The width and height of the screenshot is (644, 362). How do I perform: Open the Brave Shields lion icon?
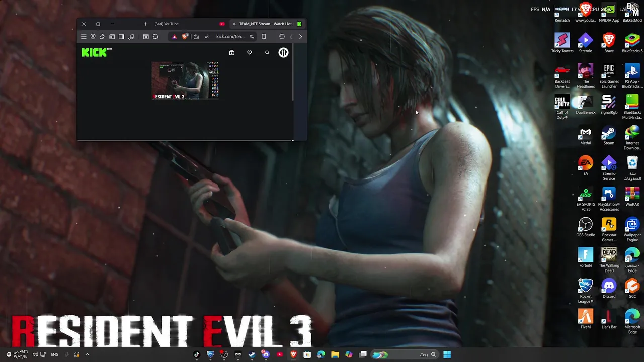tap(185, 37)
